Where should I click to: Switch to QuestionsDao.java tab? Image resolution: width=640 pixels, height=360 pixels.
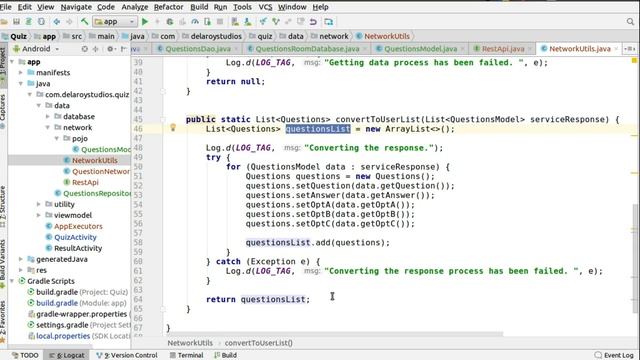click(198, 49)
